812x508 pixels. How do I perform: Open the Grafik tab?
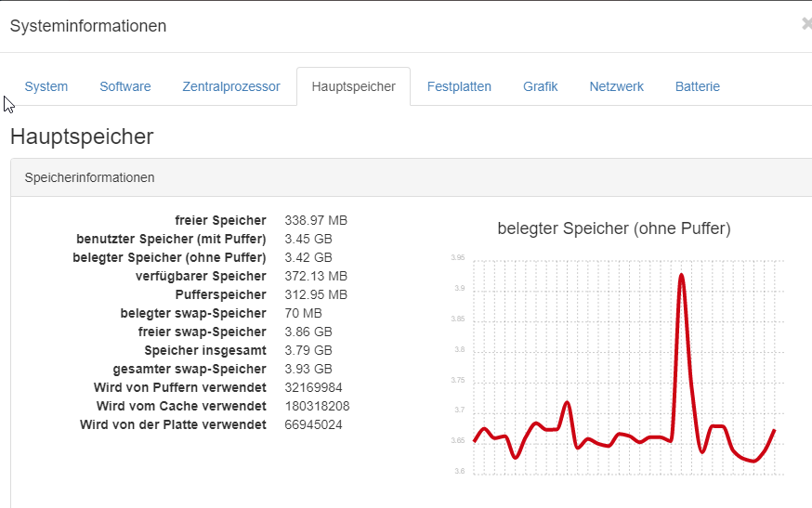pos(540,86)
